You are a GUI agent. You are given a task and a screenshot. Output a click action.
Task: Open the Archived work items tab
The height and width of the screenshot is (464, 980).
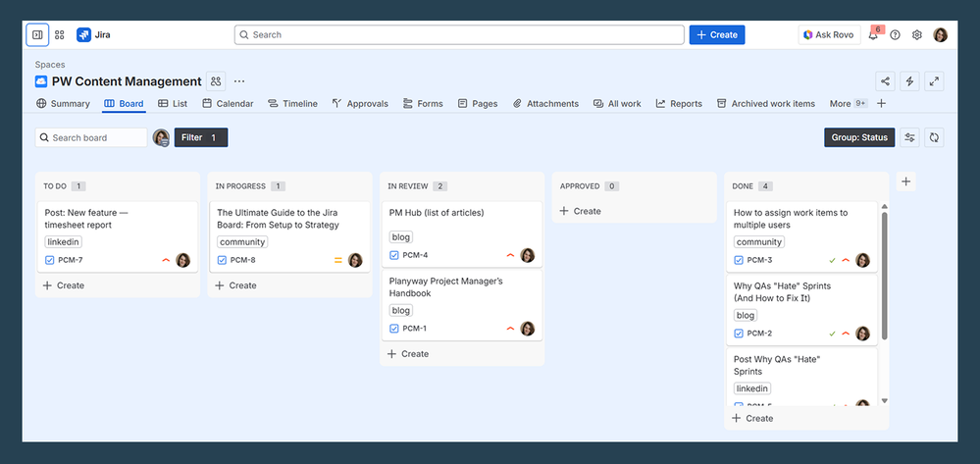click(765, 104)
